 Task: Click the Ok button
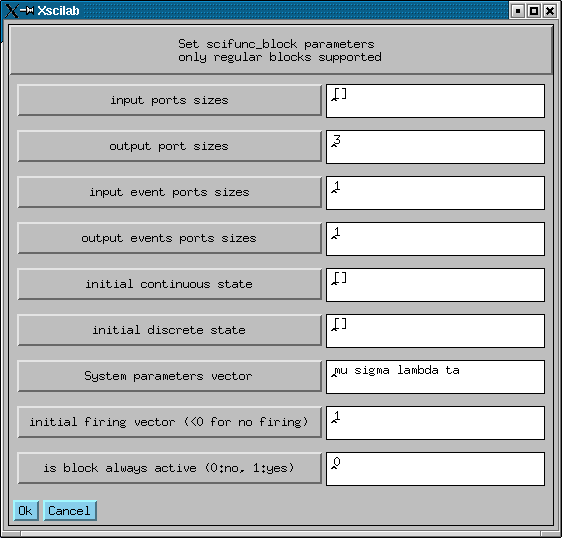point(25,510)
